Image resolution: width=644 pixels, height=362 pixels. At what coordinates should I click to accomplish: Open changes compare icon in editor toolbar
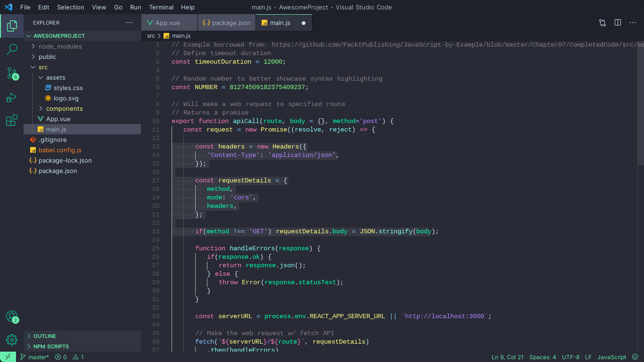(603, 23)
